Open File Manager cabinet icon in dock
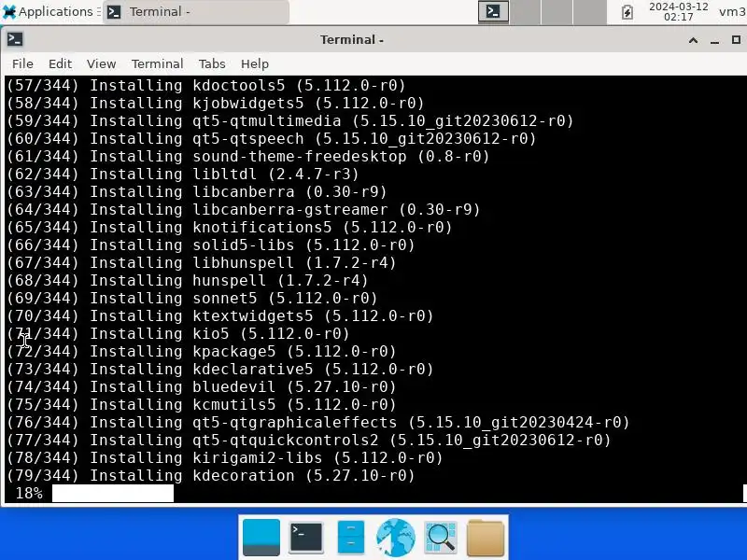The height and width of the screenshot is (560, 747). point(351,538)
